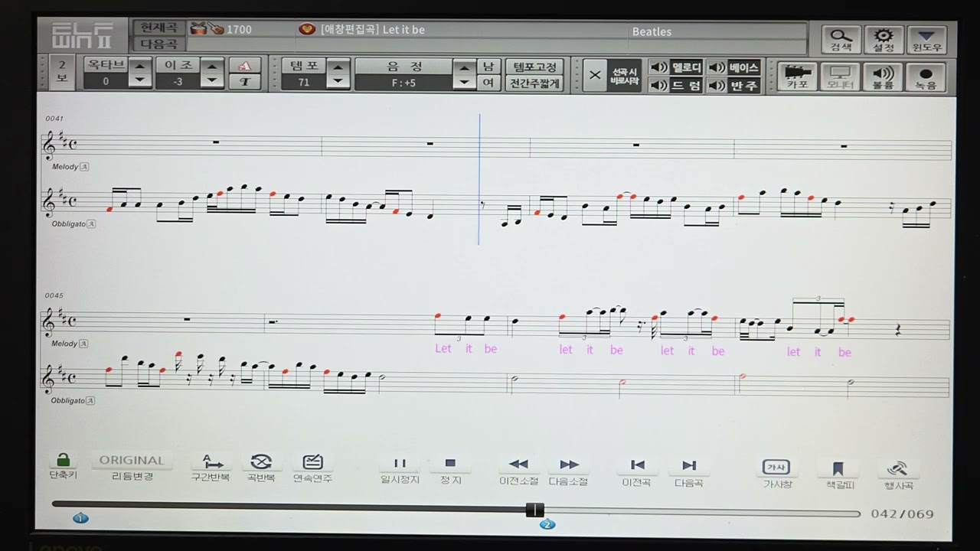
Task: Click the 템포고정 tempo lock button
Action: point(534,67)
